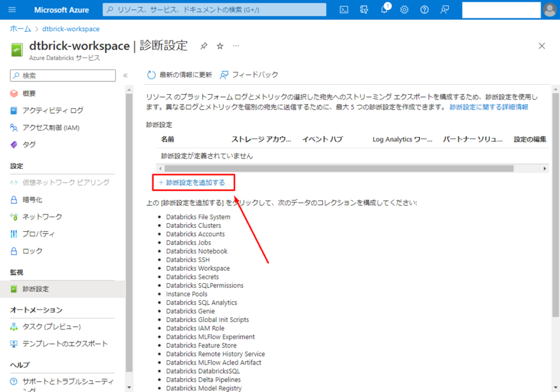560x392 pixels.
Task: Click the user account avatar
Action: [x=550, y=10]
